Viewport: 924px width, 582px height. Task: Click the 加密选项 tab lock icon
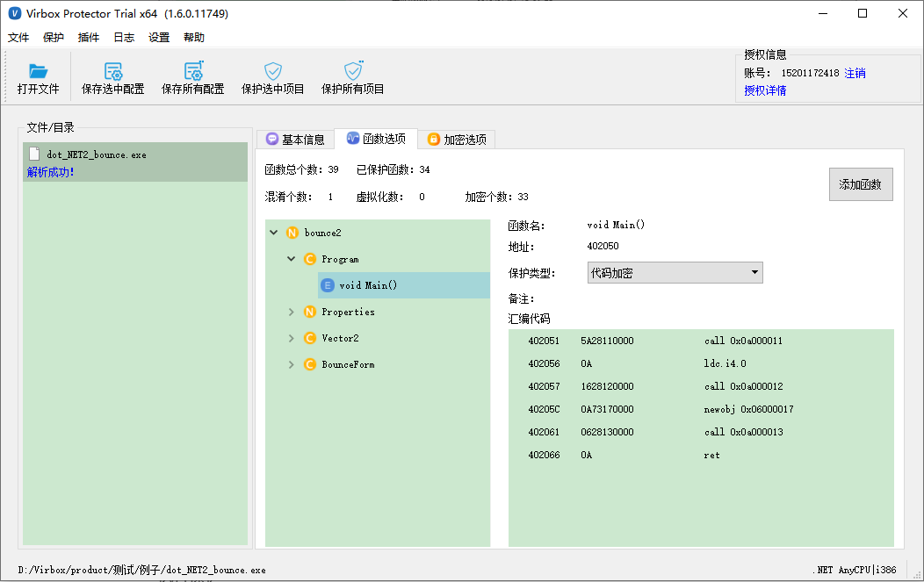tap(434, 139)
